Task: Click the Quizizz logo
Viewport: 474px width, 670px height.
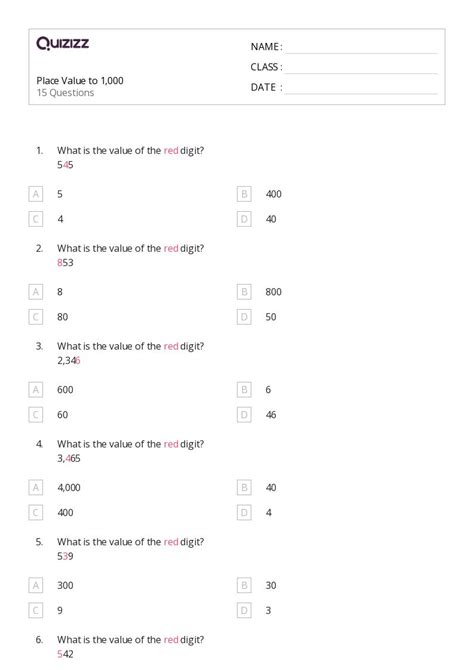Action: [63, 43]
